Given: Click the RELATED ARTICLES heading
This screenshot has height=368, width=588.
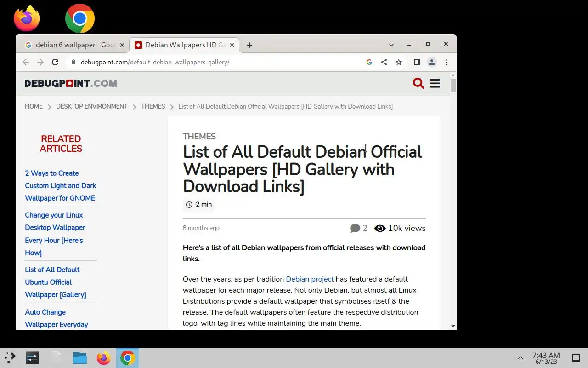Looking at the screenshot, I should [61, 144].
